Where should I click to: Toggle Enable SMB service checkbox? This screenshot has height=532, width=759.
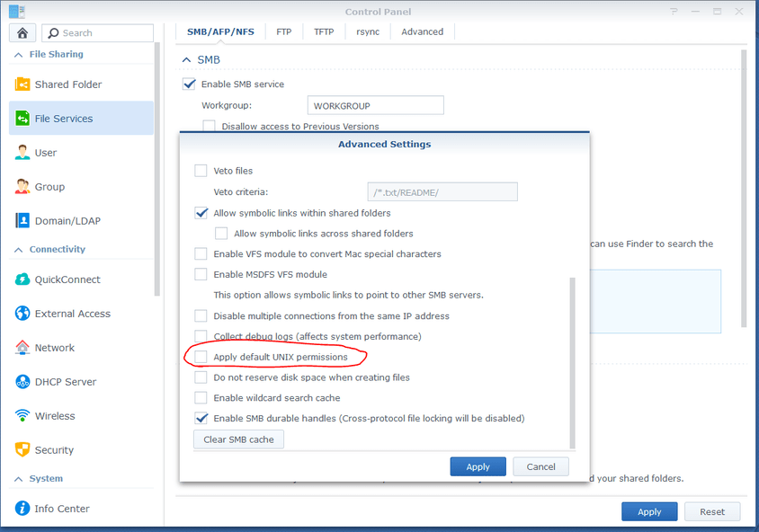click(189, 84)
